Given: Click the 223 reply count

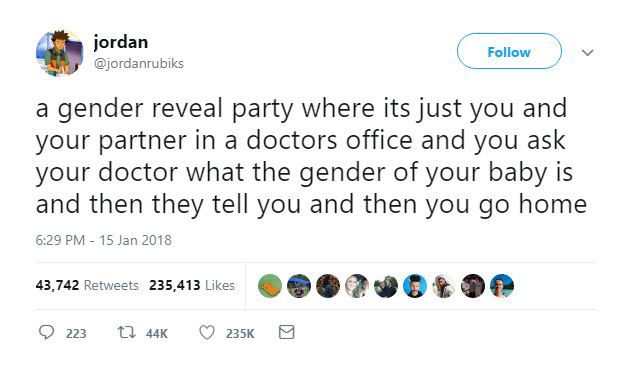Looking at the screenshot, I should [76, 334].
